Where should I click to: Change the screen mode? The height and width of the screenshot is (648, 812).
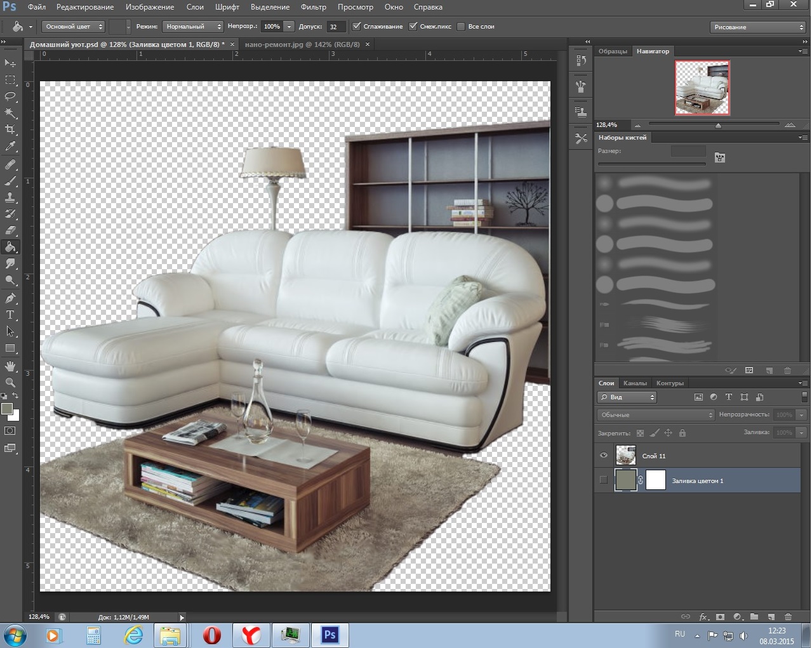pyautogui.click(x=10, y=448)
